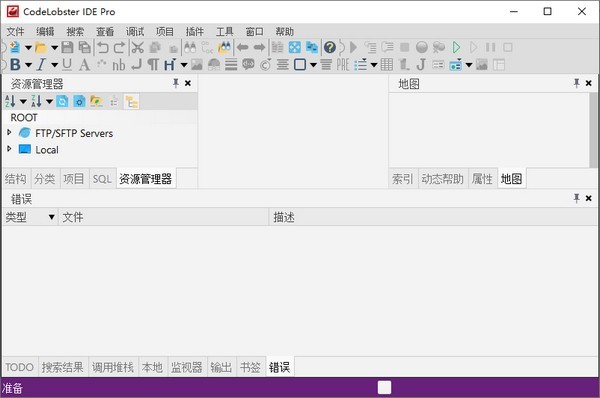The image size is (600, 398).
Task: Close the 资源管理器 panel
Action: click(188, 83)
